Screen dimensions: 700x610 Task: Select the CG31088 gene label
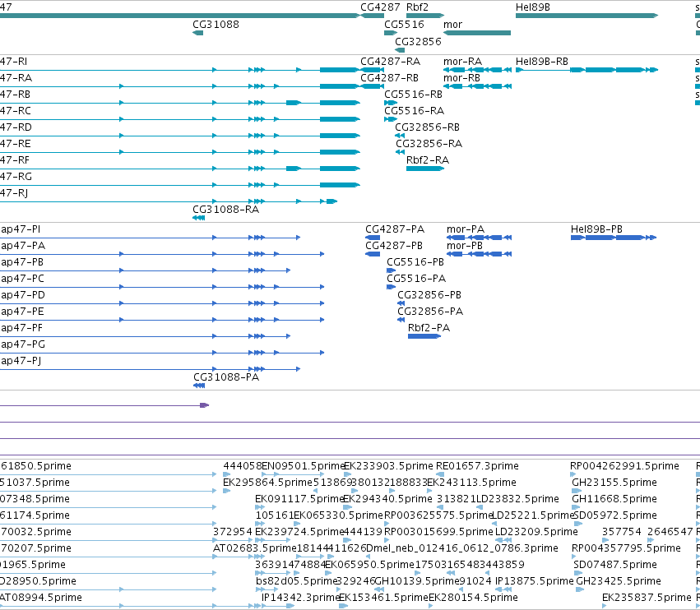pyautogui.click(x=216, y=25)
